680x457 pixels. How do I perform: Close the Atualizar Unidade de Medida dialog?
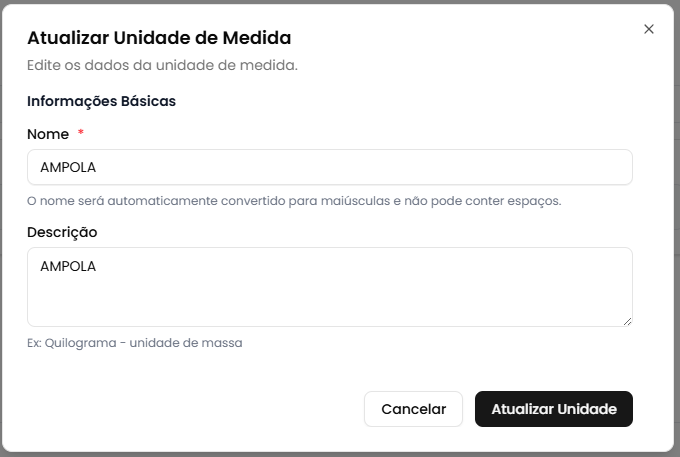pos(649,29)
